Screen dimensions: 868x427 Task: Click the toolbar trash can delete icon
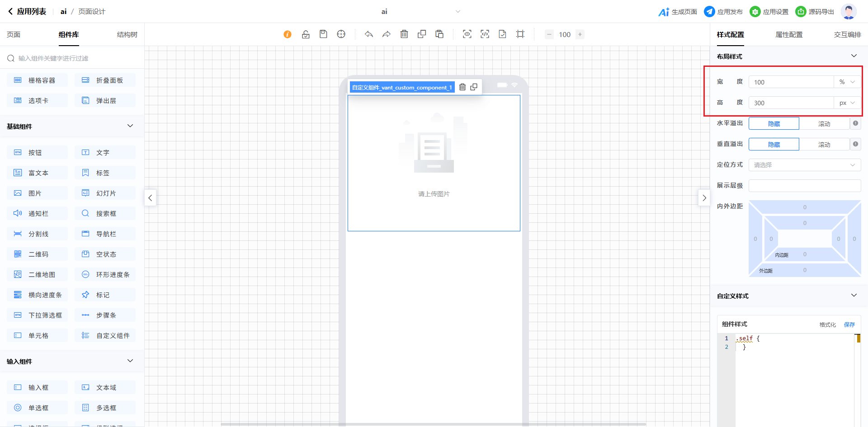pos(404,34)
